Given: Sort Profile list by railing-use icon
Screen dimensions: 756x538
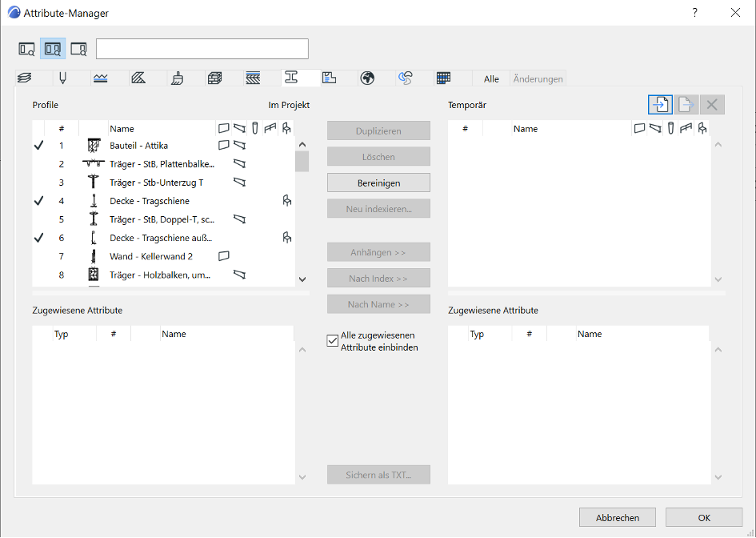Looking at the screenshot, I should [x=270, y=128].
